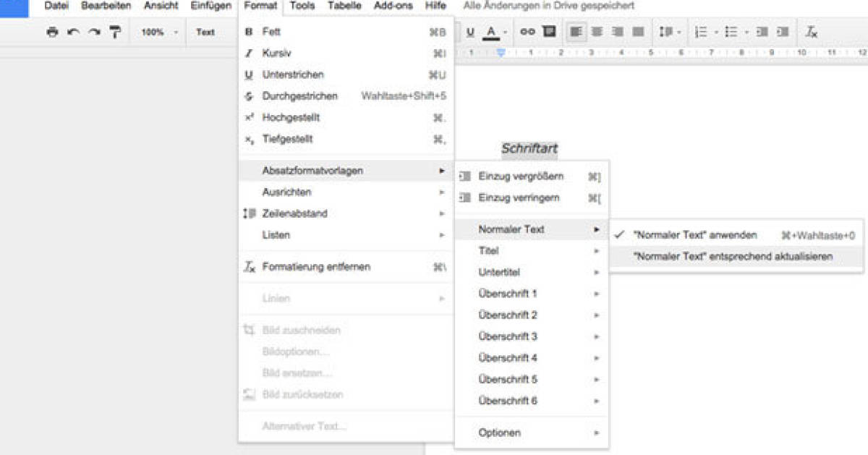Image resolution: width=868 pixels, height=455 pixels.
Task: Click the redo arrow icon
Action: coord(94,32)
